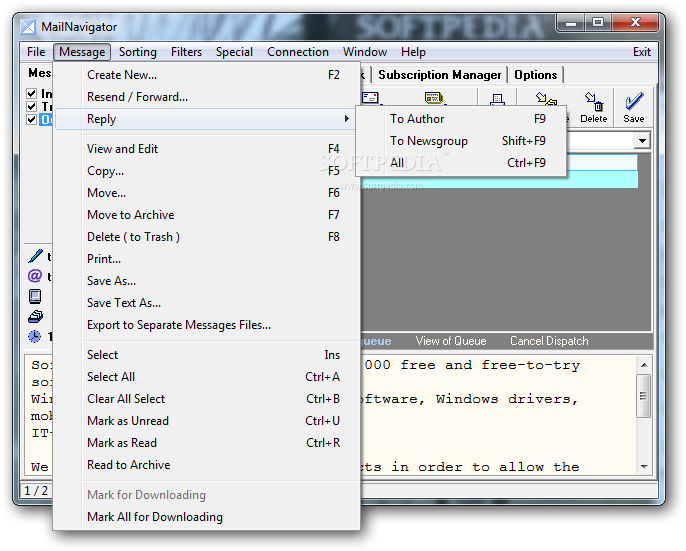Choose Select All menu entry
Image resolution: width=686 pixels, height=551 pixels.
point(206,377)
